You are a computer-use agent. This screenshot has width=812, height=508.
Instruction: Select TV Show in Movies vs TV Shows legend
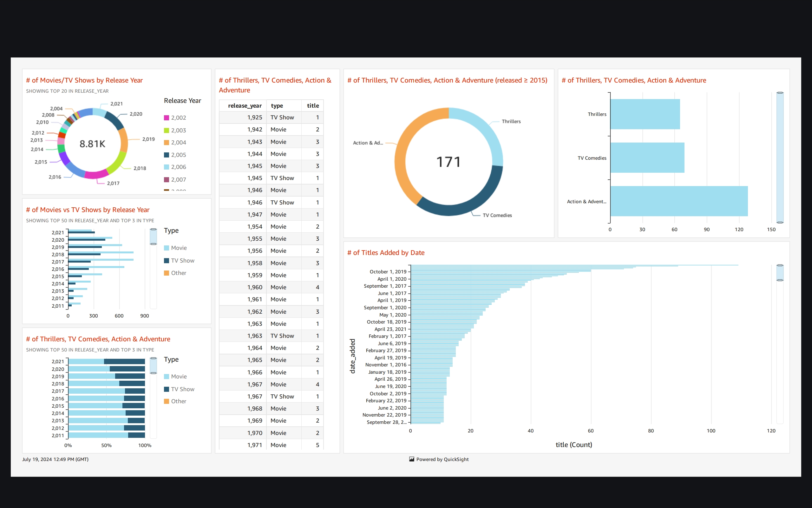pos(179,260)
